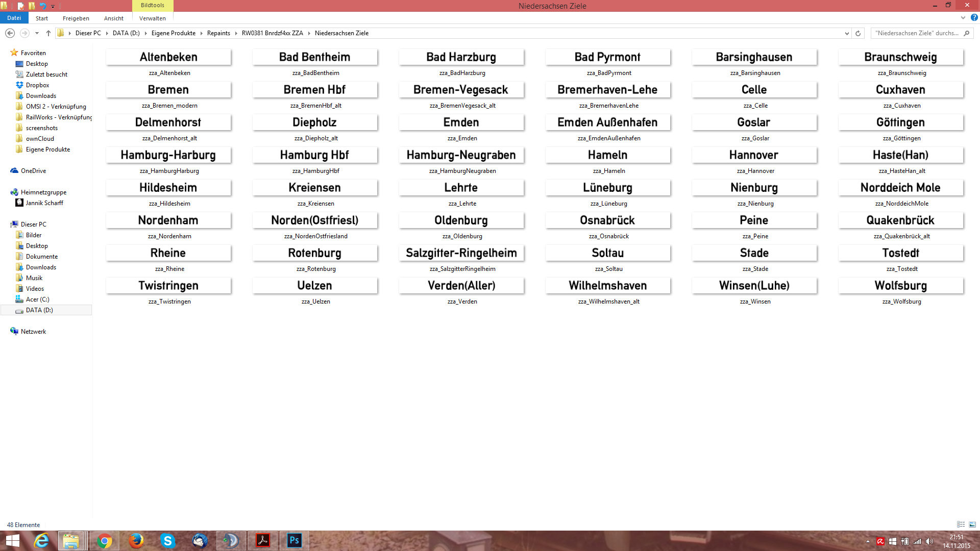Switch to Details view icon in status bar

tap(961, 524)
